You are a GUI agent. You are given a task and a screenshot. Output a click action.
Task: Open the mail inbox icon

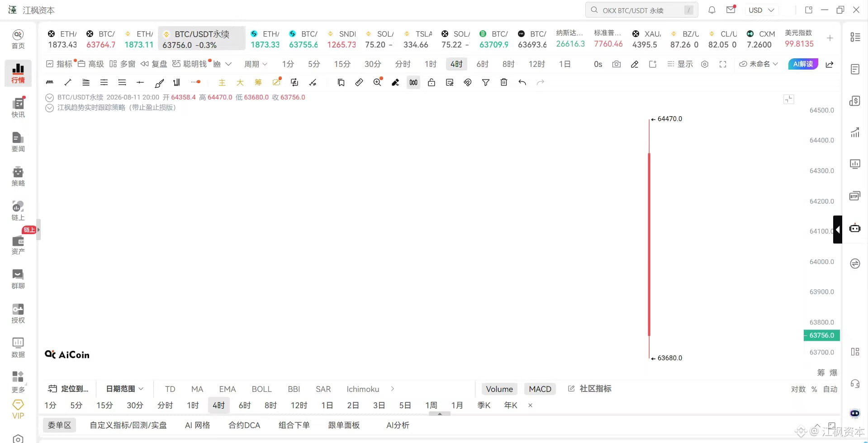click(731, 10)
